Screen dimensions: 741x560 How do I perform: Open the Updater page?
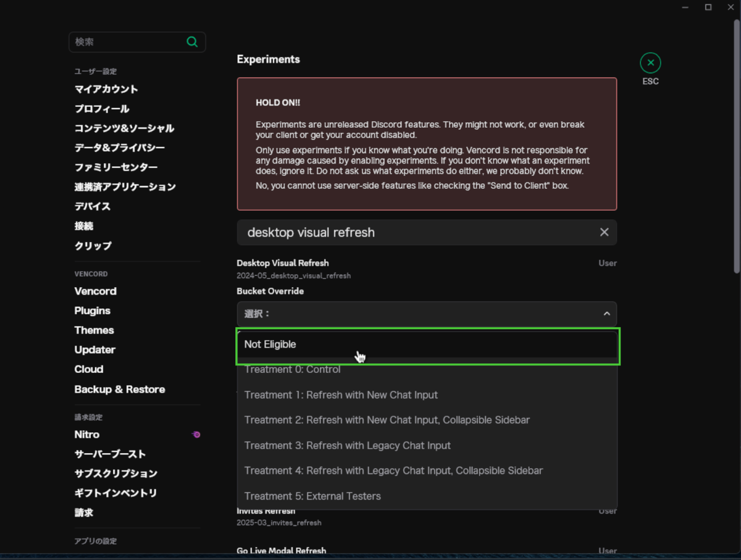[94, 349]
